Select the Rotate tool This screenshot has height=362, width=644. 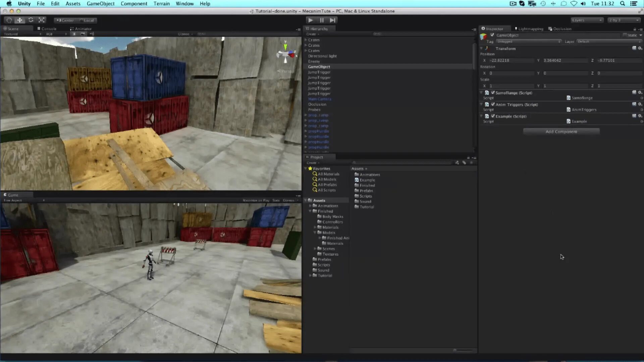(x=31, y=20)
